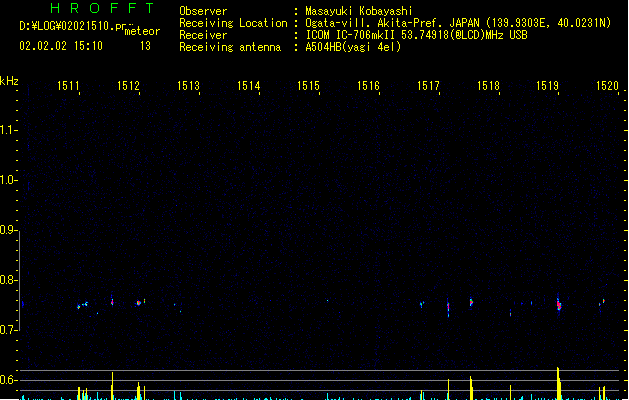Select the meteor count value 13
The height and width of the screenshot is (400, 629).
tap(145, 46)
